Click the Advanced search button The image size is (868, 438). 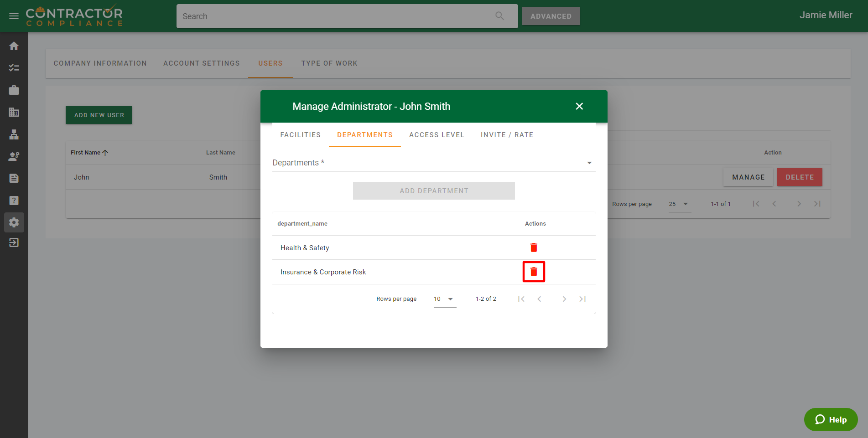pos(551,16)
